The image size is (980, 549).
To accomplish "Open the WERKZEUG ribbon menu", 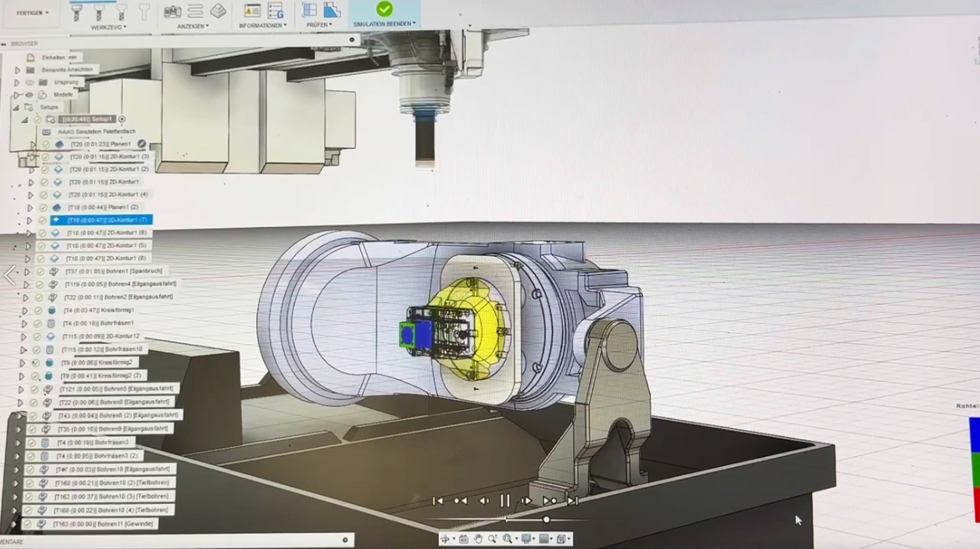I will pyautogui.click(x=108, y=27).
